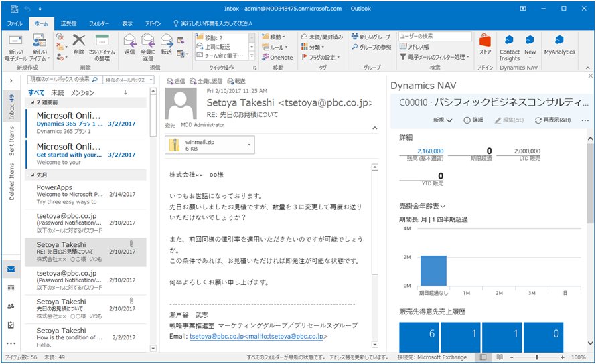
Task: Click the ユーザーの検索 people search field
Action: 435,37
